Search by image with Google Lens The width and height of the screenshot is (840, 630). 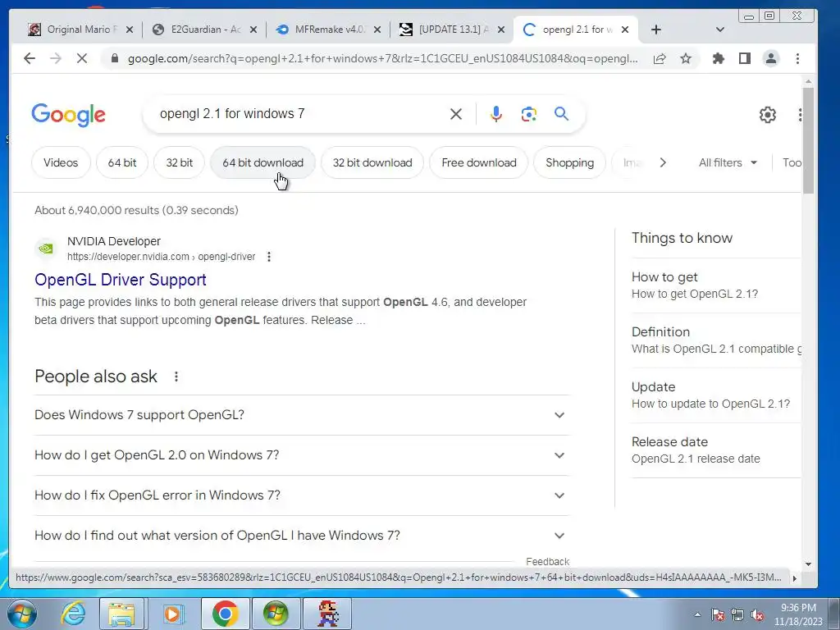[x=529, y=113]
